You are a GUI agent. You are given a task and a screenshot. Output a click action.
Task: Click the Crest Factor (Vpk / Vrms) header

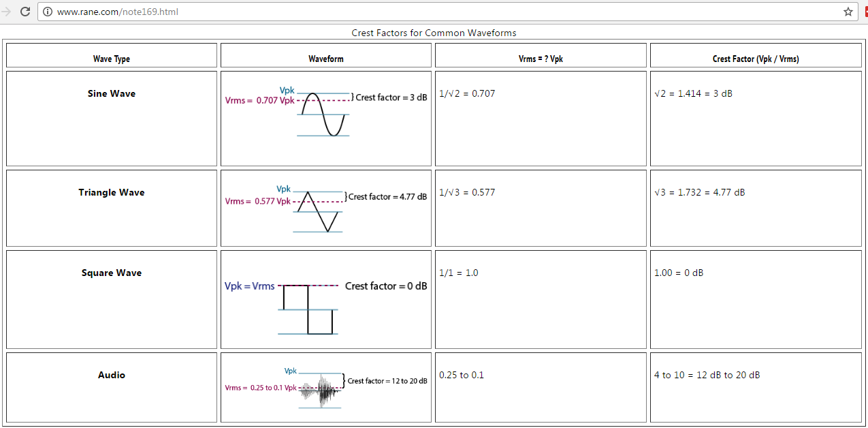coord(756,59)
